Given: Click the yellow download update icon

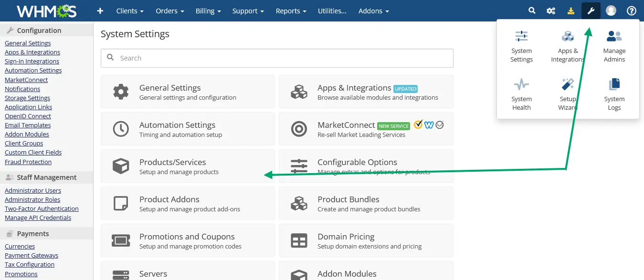Looking at the screenshot, I should 570,10.
